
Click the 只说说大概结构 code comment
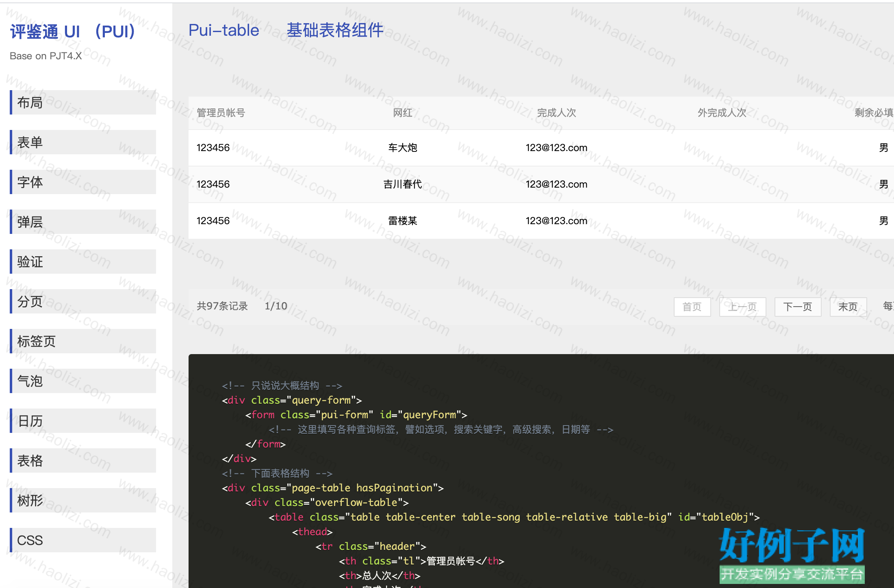pyautogui.click(x=282, y=385)
